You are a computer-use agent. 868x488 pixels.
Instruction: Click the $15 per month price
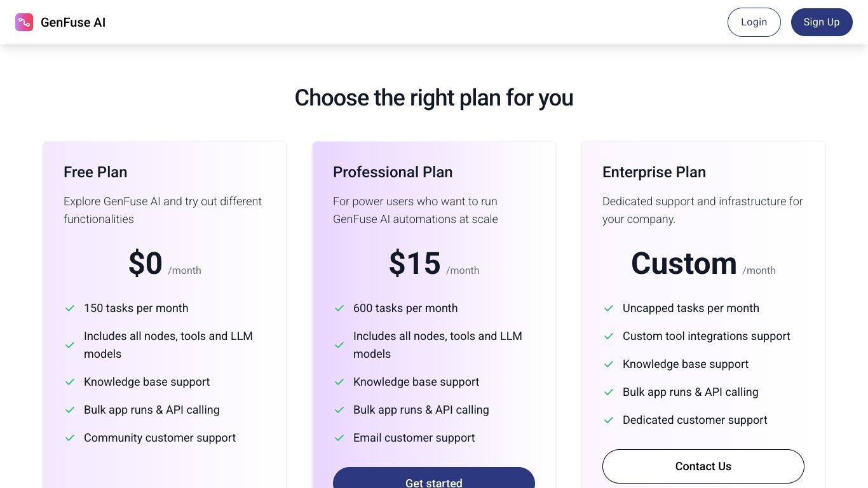click(434, 264)
